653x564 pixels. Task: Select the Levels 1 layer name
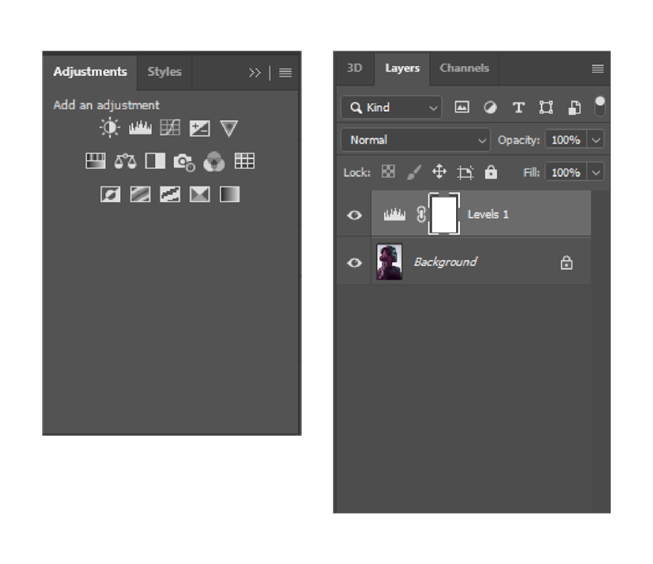coord(488,215)
